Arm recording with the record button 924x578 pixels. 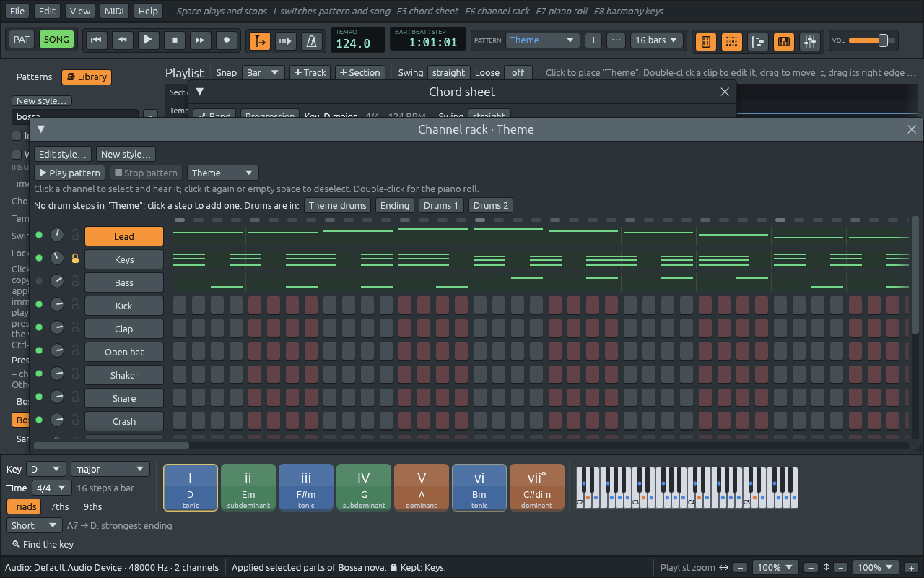point(227,40)
